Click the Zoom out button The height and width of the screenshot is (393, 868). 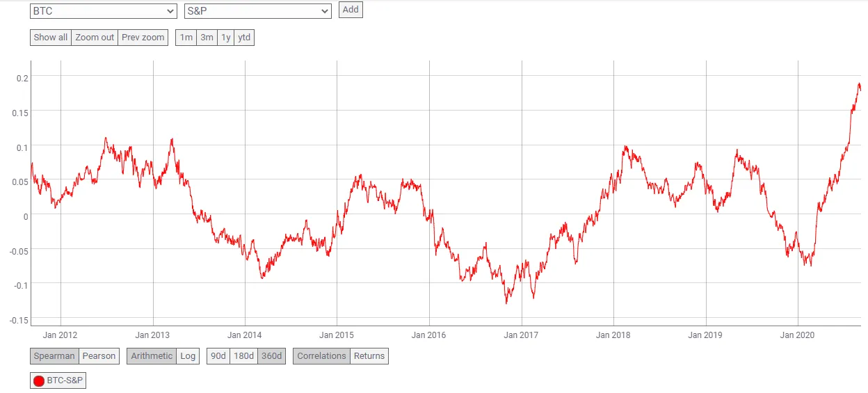tap(95, 38)
